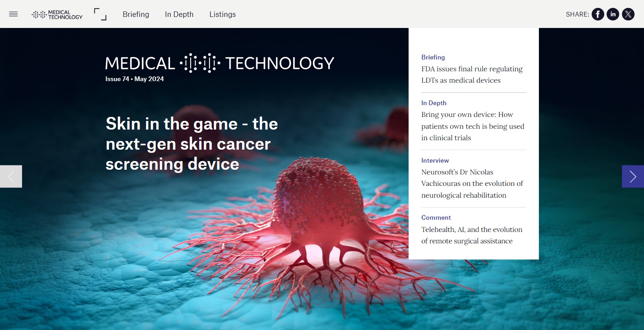
Task: Share the issue on LinkedIn
Action: click(613, 14)
